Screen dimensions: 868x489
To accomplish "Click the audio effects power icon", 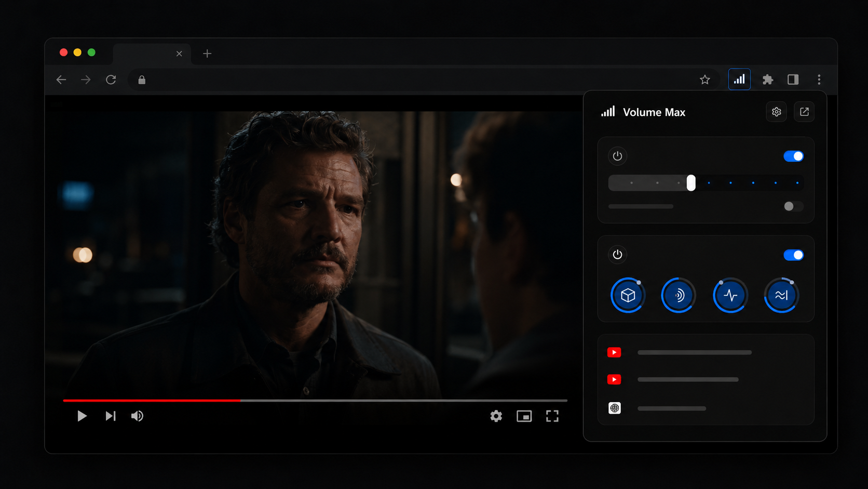I will click(x=617, y=255).
